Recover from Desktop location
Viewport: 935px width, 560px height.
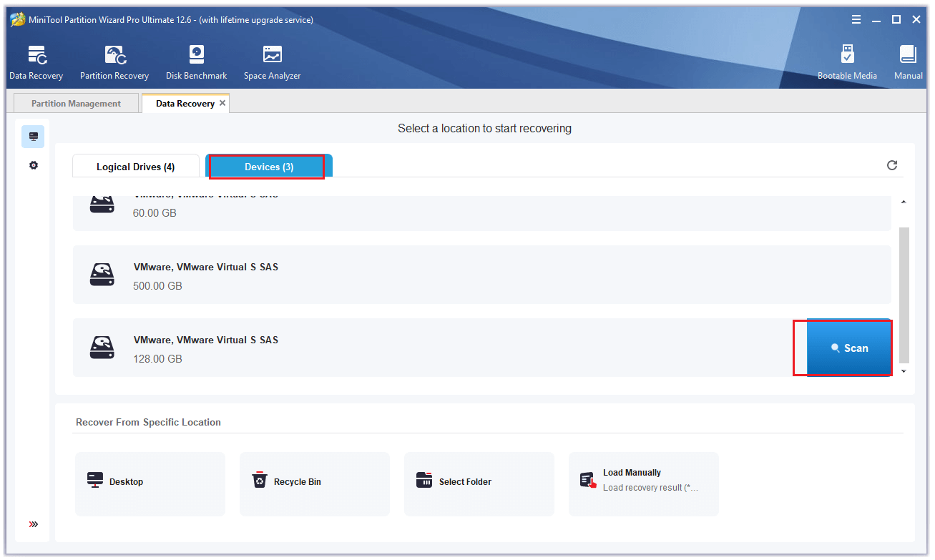(x=150, y=484)
